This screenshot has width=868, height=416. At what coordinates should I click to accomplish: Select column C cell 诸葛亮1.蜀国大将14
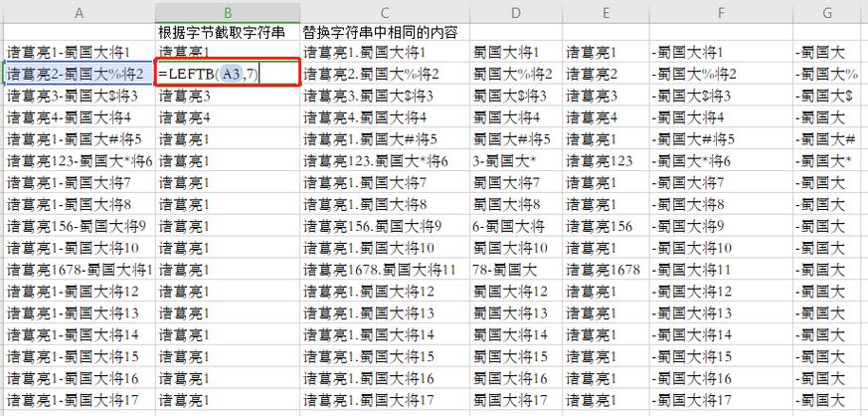tap(386, 334)
